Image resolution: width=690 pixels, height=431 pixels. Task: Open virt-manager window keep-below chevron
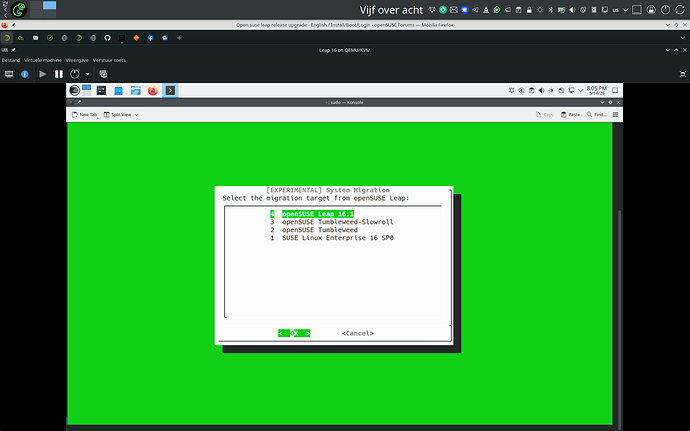[x=668, y=50]
